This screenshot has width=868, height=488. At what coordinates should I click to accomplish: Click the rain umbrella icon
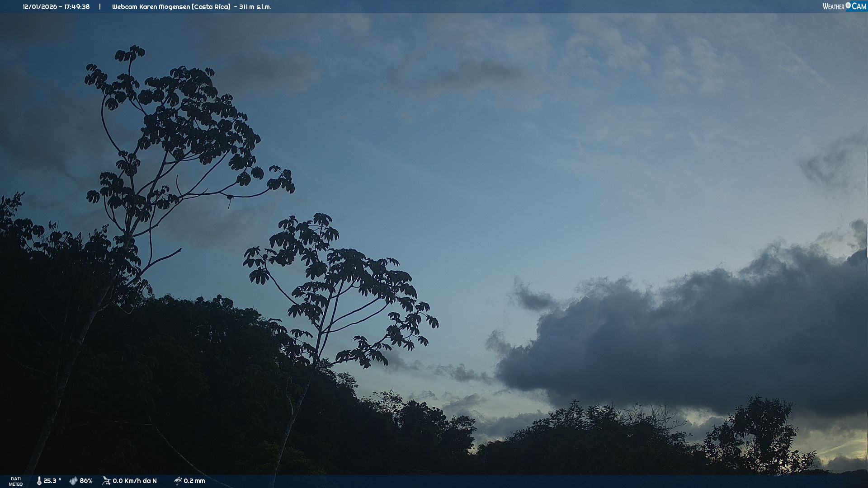click(178, 481)
